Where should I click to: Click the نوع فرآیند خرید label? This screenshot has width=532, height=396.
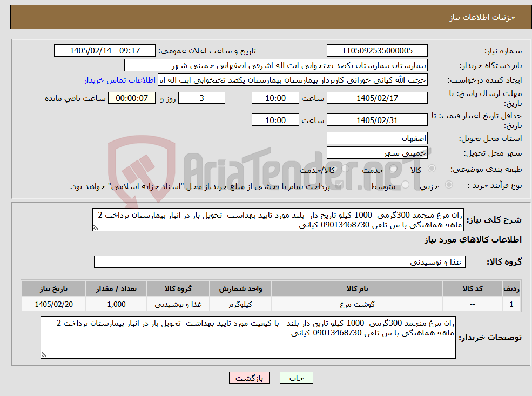tap(494, 185)
